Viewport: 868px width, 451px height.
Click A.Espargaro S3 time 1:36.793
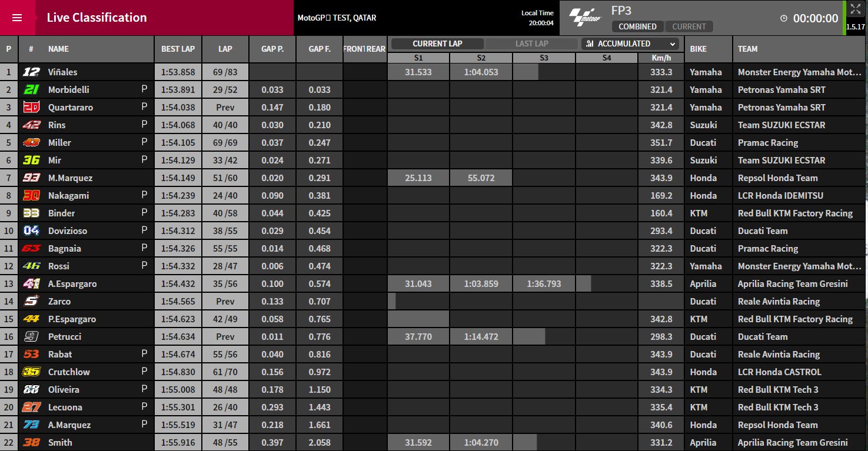pos(544,283)
